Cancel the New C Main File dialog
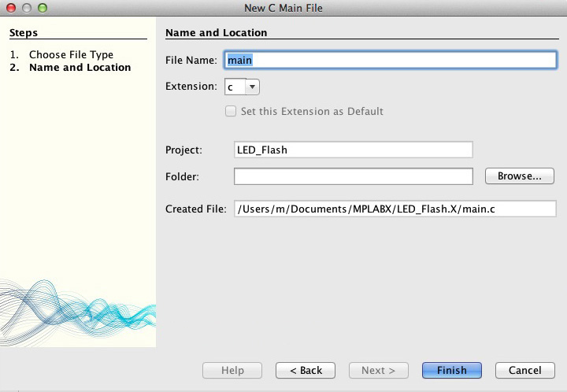 (x=524, y=370)
